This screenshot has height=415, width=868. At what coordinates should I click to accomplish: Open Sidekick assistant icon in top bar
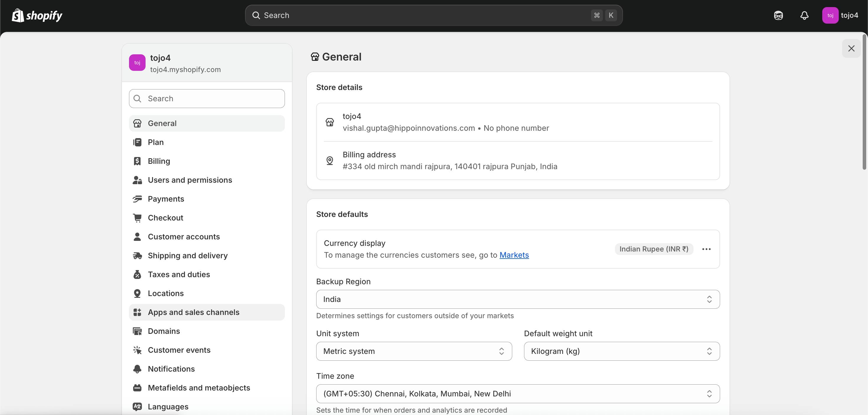tap(778, 15)
